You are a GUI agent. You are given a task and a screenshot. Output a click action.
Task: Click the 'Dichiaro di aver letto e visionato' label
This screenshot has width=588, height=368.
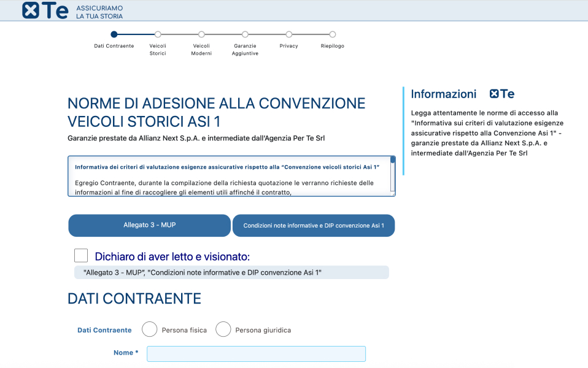pyautogui.click(x=172, y=256)
